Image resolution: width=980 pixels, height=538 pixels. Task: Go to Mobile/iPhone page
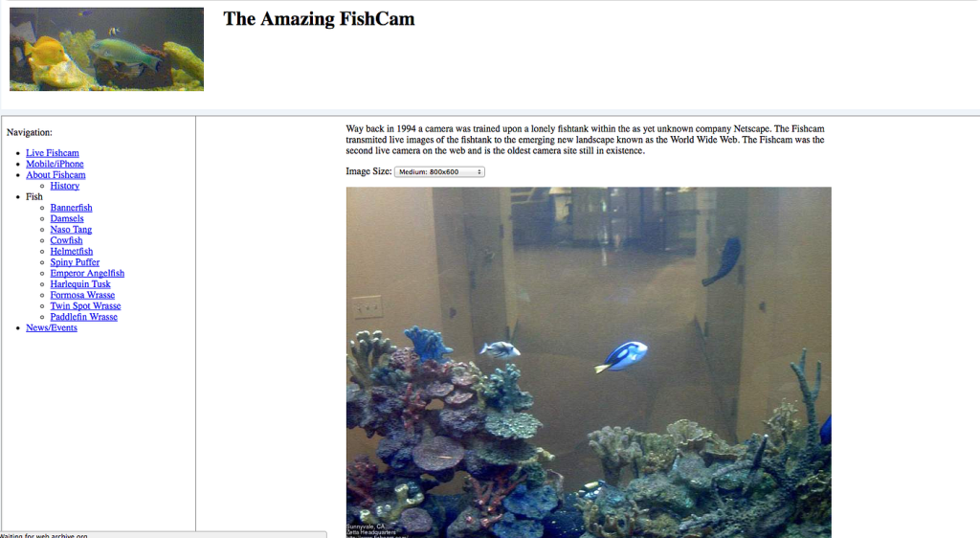coord(55,164)
